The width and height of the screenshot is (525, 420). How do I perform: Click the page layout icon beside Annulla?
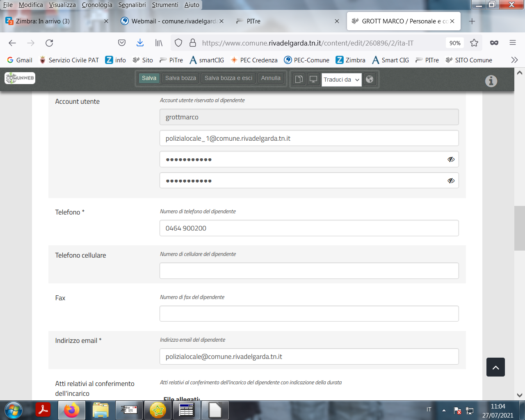click(299, 79)
